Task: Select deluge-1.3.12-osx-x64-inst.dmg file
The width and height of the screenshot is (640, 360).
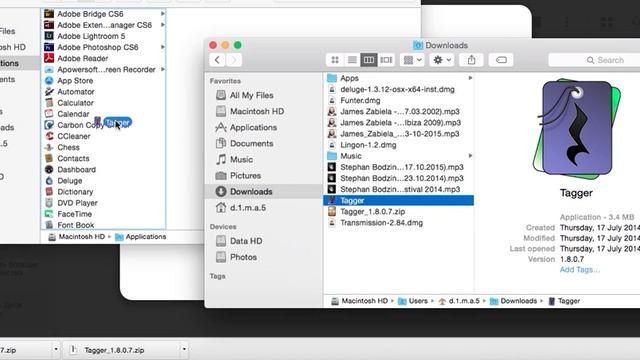Action: point(398,89)
